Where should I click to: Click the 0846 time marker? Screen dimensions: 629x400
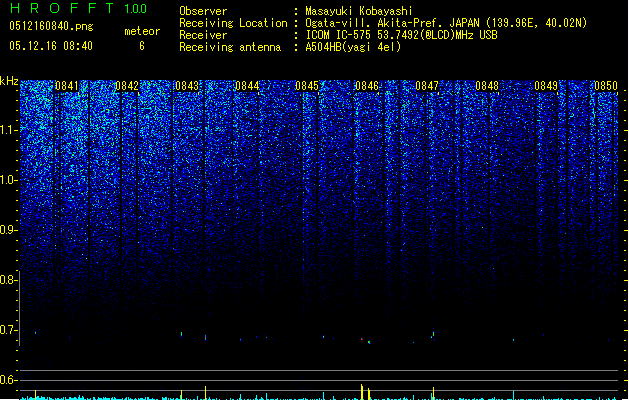click(367, 86)
